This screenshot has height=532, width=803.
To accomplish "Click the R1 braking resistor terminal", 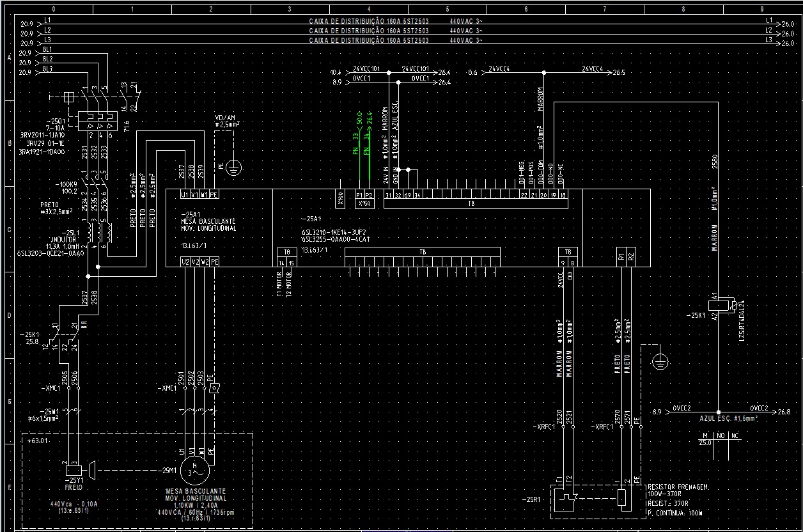I will 621,256.
